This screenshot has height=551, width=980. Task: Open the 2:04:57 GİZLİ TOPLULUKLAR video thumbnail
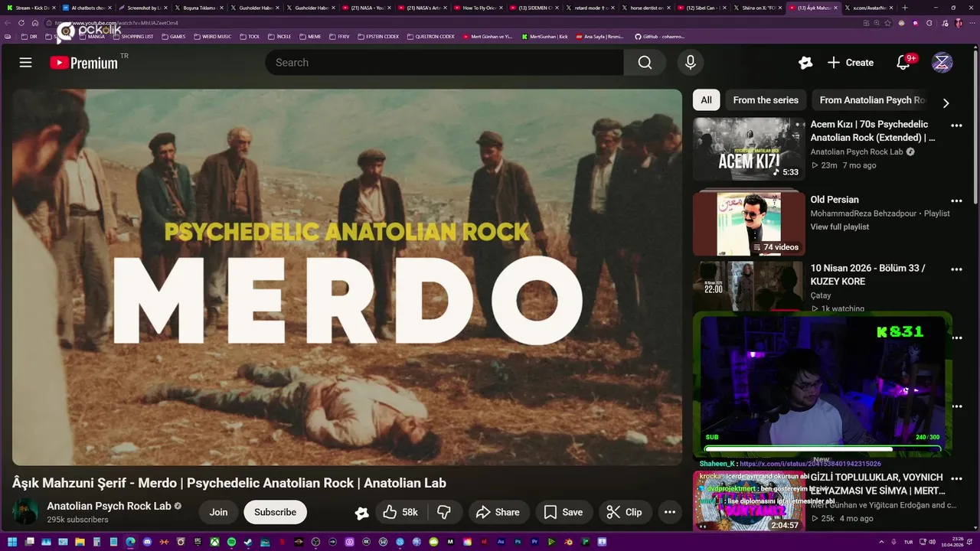pos(749,501)
